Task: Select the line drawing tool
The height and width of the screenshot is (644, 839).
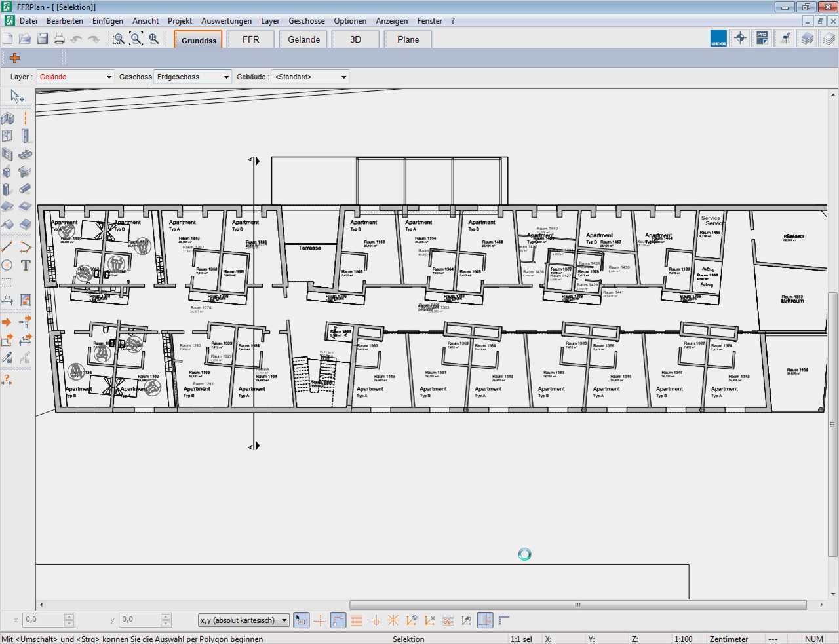Action: [x=7, y=247]
